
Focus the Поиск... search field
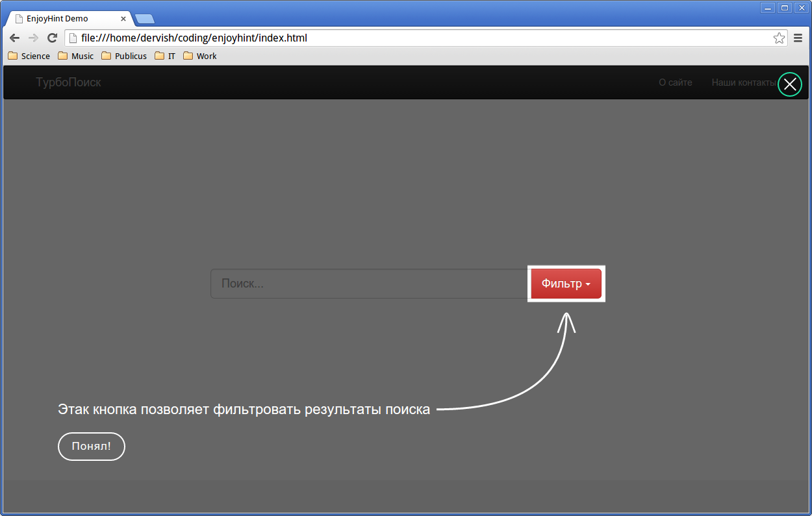pyautogui.click(x=368, y=284)
